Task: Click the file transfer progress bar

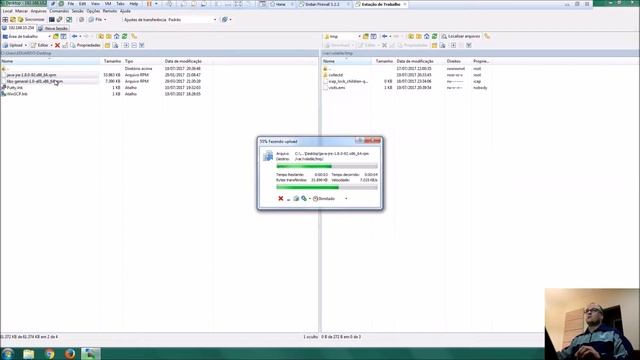Action: coord(327,166)
